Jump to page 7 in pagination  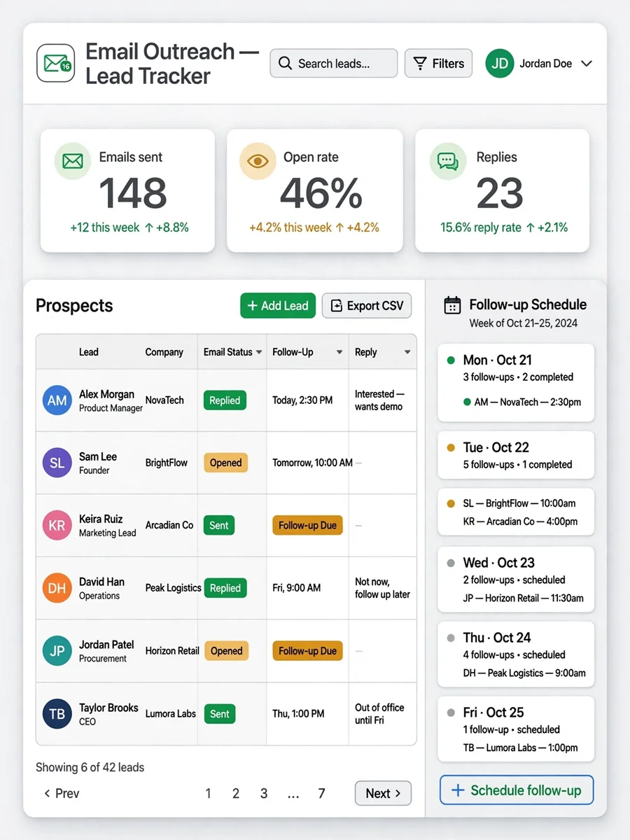[321, 793]
